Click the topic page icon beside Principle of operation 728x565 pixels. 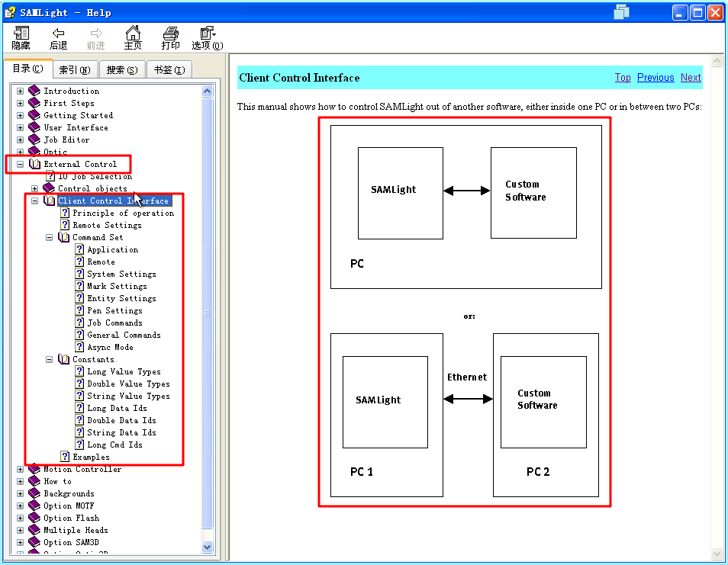click(65, 213)
